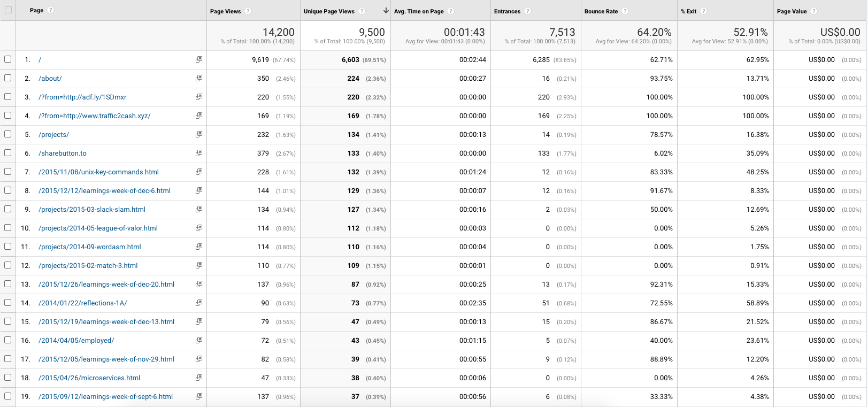Open the /sharebutton.to page link

pyautogui.click(x=63, y=153)
